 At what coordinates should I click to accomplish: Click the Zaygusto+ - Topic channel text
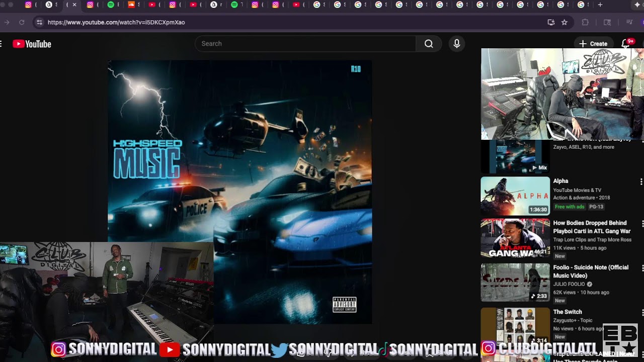pyautogui.click(x=573, y=320)
